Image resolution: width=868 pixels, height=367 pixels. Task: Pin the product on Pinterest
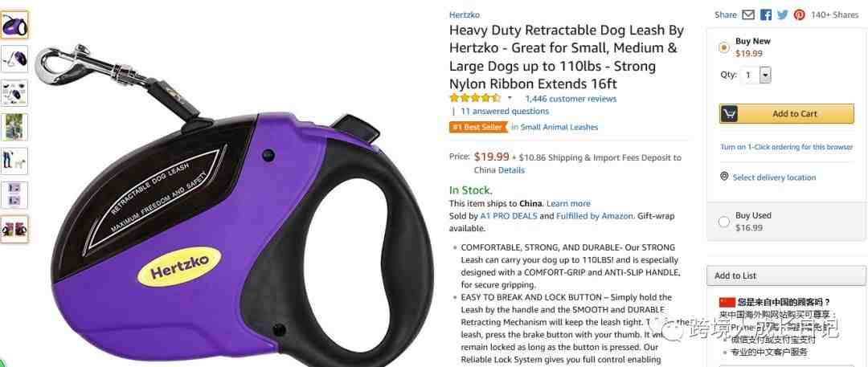(800, 15)
